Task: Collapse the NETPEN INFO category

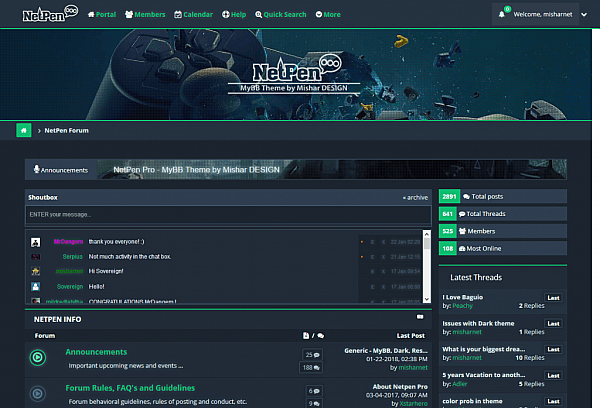Action: (420, 317)
